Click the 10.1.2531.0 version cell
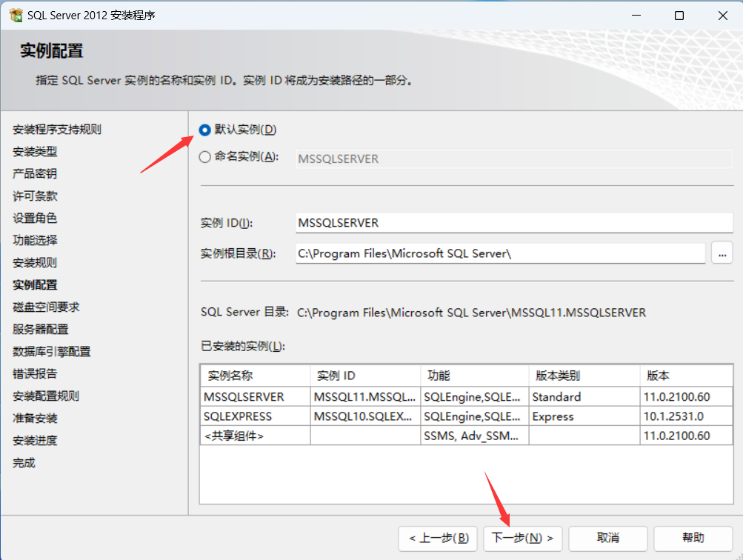This screenshot has height=560, width=743. [686, 416]
